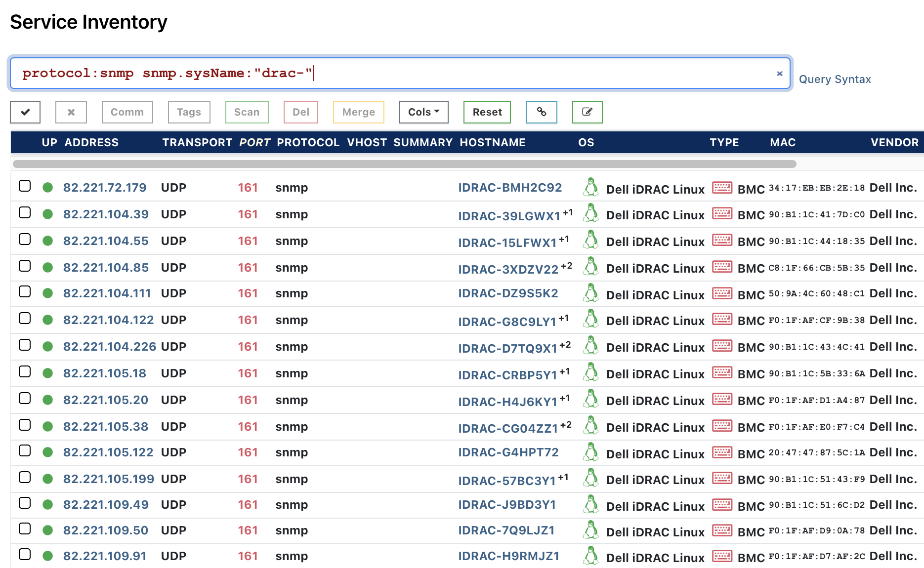Expand the +2 hostnames for IDRAC-3XDZV22

coord(567,266)
